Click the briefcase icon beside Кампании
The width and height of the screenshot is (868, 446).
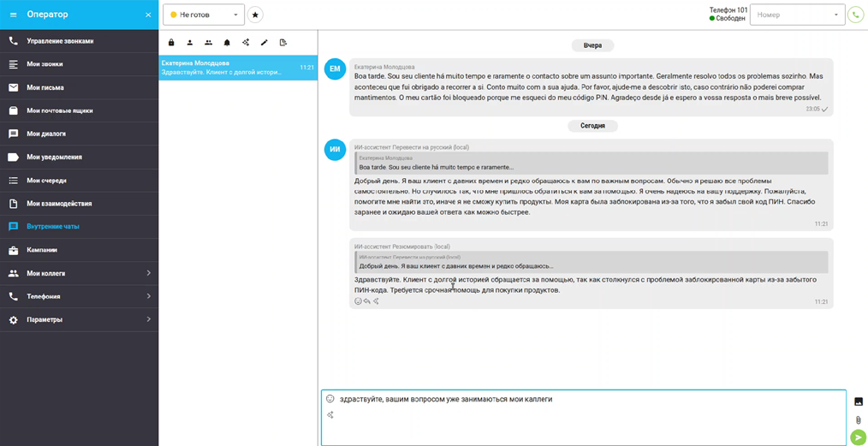coord(14,250)
